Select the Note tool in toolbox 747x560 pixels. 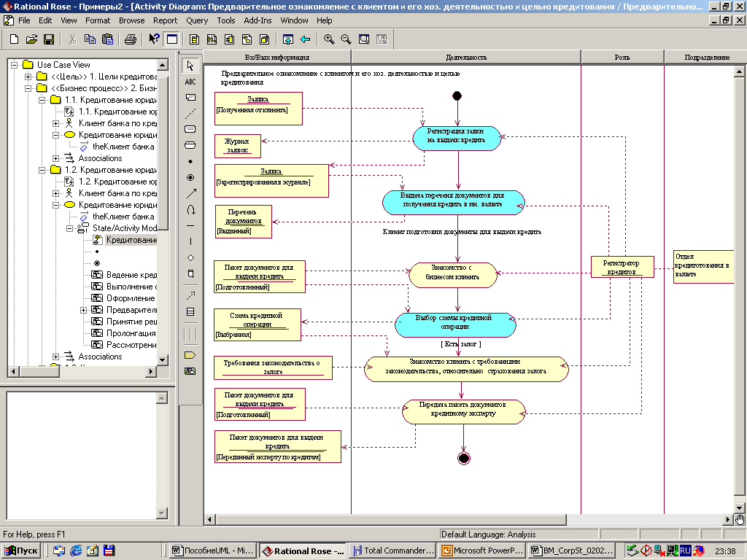coord(190,97)
